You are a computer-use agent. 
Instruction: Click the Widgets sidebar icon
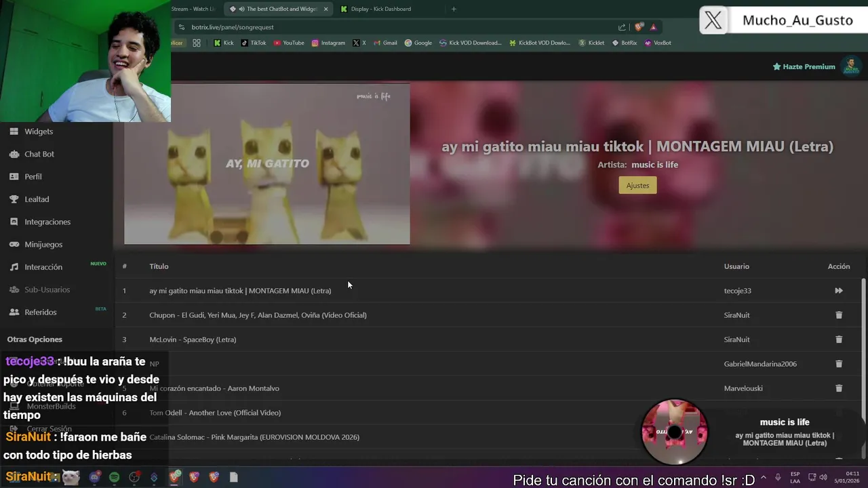pos(14,131)
